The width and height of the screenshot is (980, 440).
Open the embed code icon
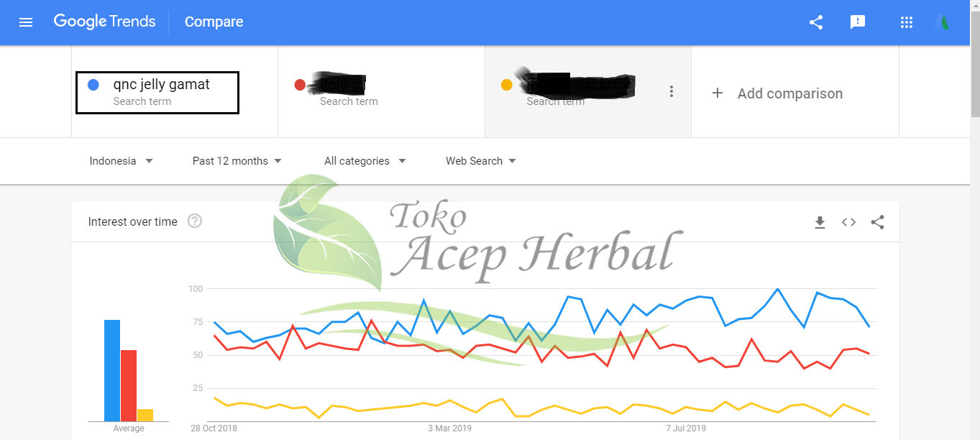pyautogui.click(x=849, y=222)
